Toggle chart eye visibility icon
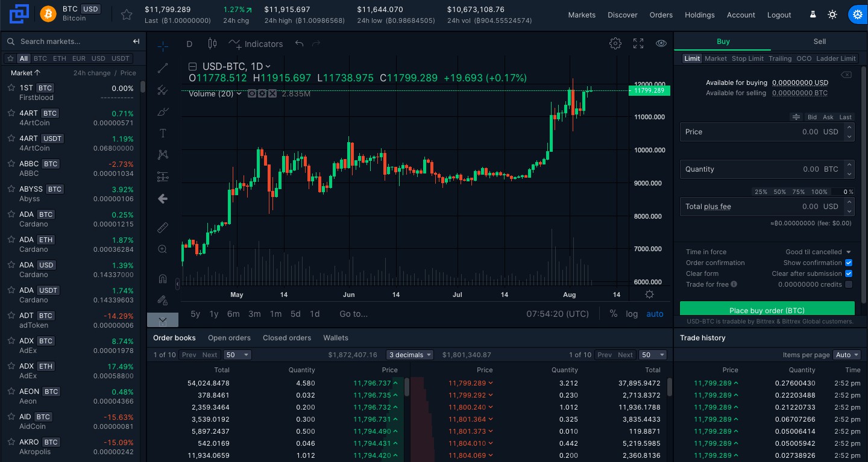Screen dimensions: 868x462 [661, 43]
